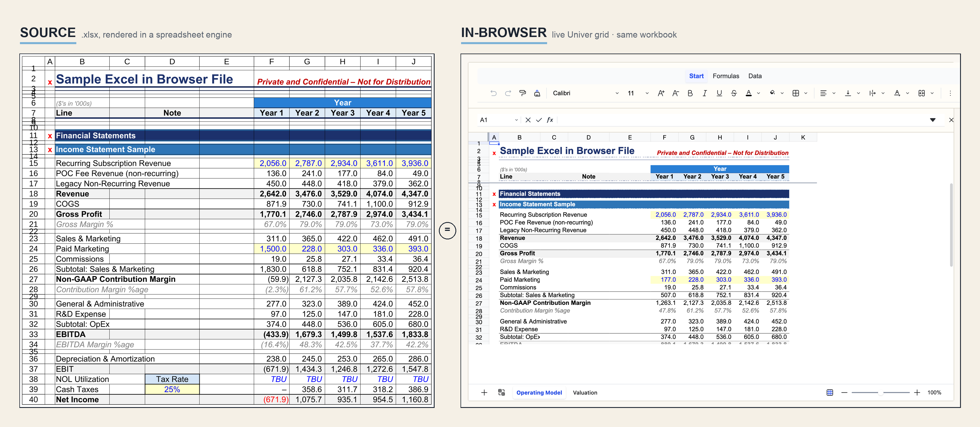This screenshot has width=980, height=427.
Task: Increase font size with A+ icon
Action: (x=661, y=93)
